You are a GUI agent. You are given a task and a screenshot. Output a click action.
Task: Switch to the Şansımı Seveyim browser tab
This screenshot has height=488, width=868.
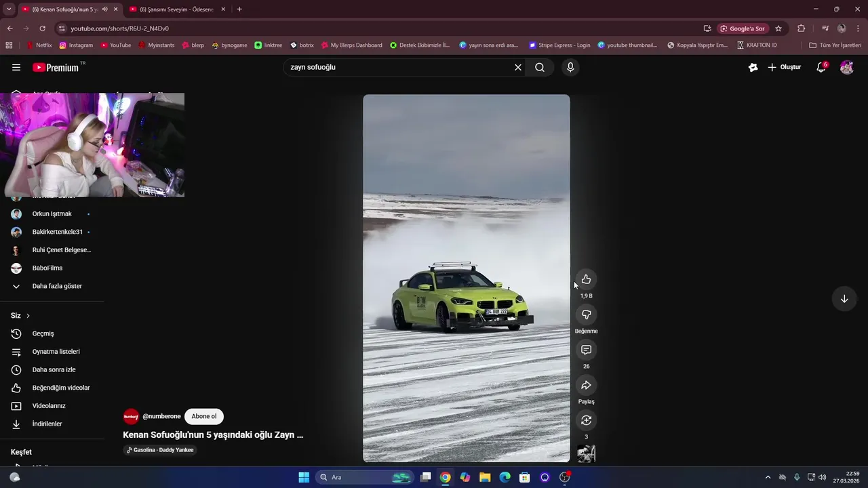pos(178,9)
